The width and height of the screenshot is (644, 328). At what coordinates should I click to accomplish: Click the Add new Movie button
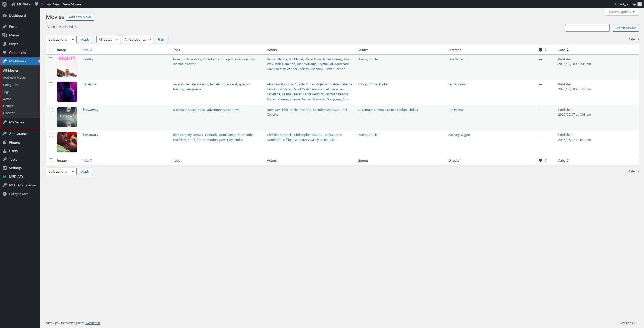pos(80,17)
